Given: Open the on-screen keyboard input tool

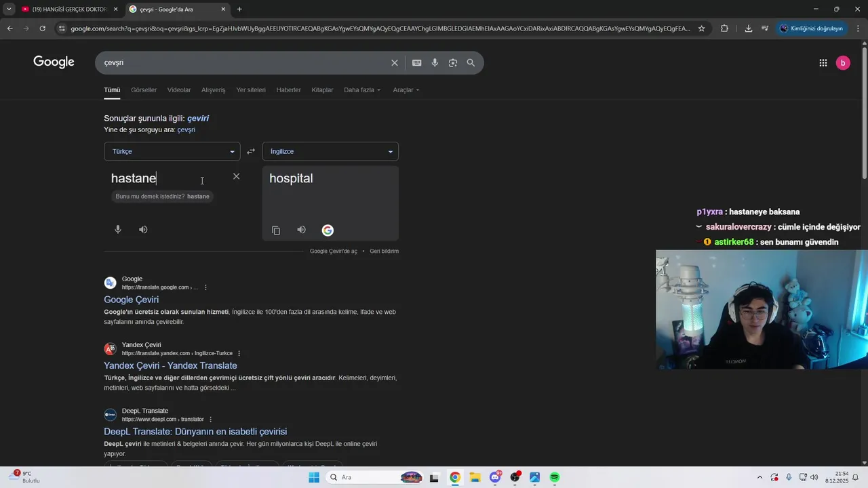Looking at the screenshot, I should (x=416, y=62).
